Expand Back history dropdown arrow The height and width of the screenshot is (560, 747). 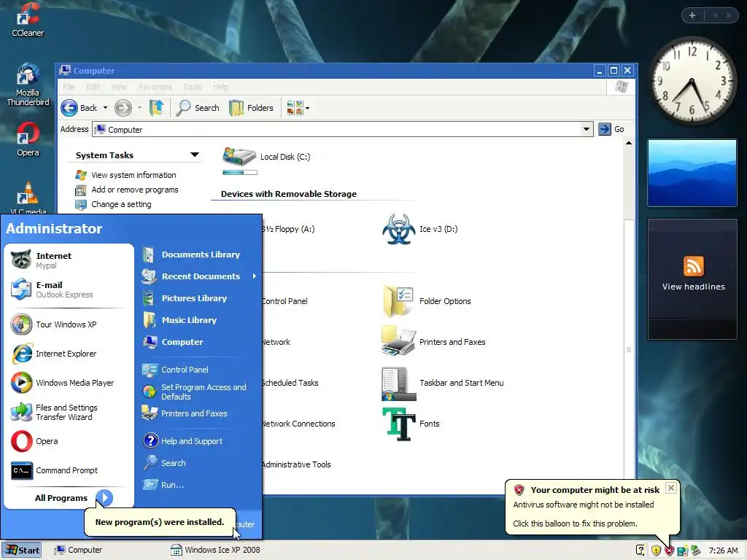tap(105, 108)
